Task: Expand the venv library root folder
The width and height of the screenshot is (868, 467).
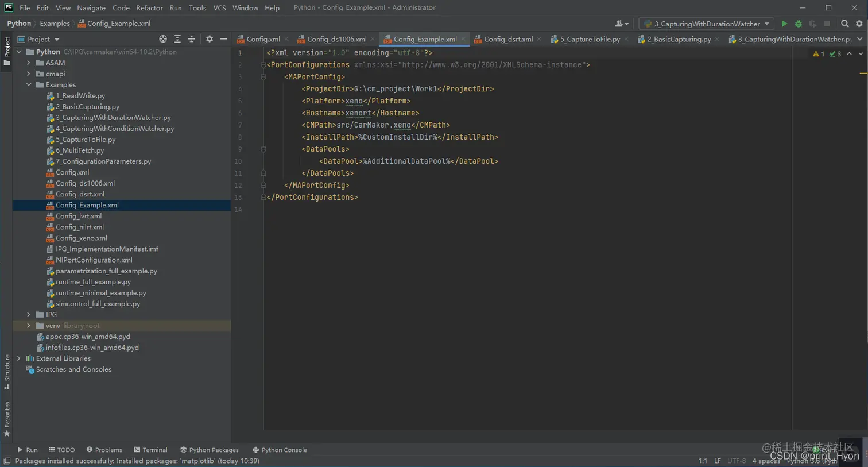Action: (29, 326)
